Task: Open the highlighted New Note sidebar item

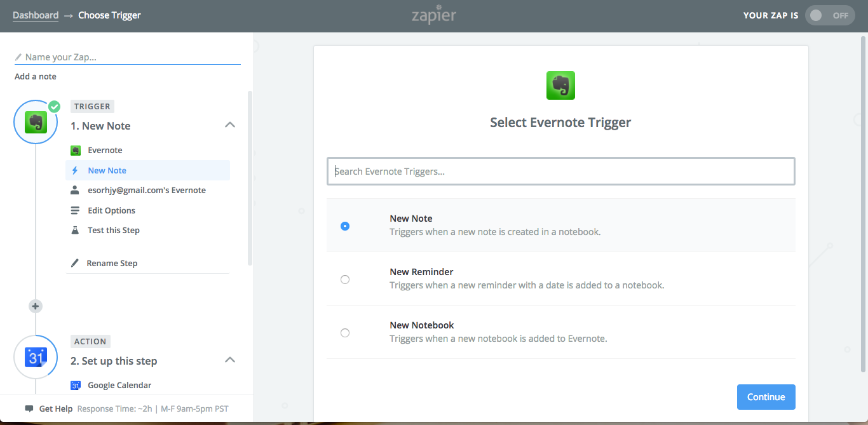Action: click(x=147, y=170)
